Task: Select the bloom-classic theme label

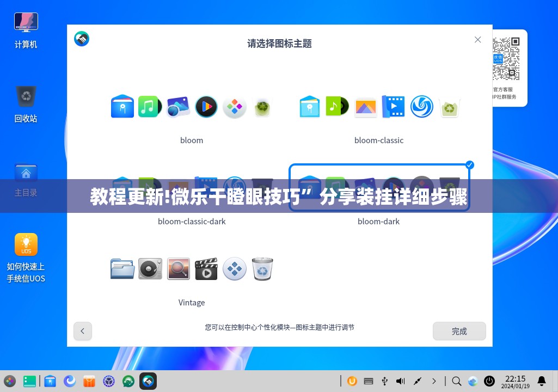Action: [379, 140]
